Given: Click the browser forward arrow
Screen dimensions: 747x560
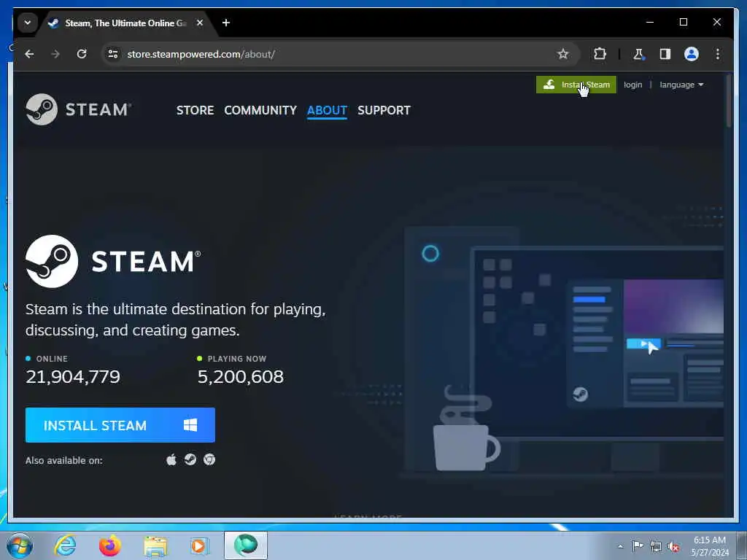Looking at the screenshot, I should 55,54.
